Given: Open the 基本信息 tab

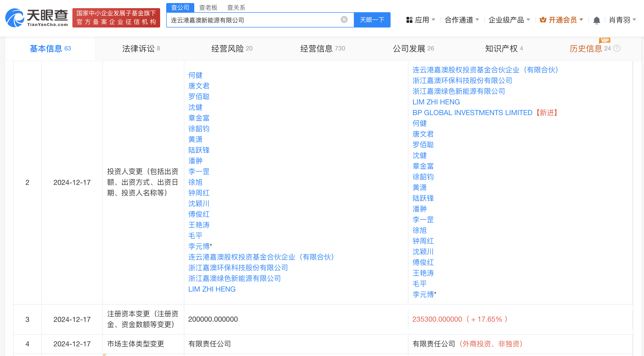Looking at the screenshot, I should tap(50, 48).
